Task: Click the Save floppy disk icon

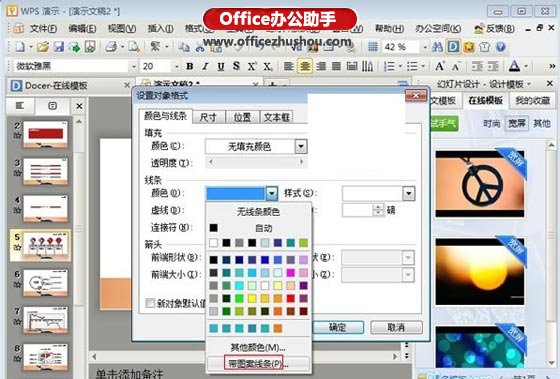Action: tap(59, 47)
